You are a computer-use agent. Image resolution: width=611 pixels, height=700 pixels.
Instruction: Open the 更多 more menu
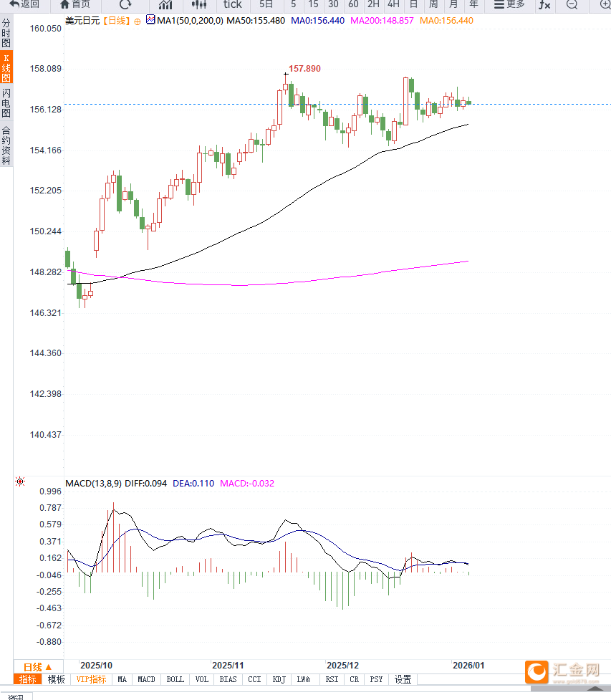click(509, 4)
